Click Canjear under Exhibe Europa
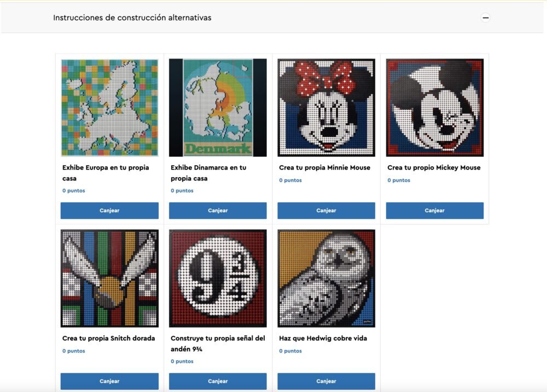Screen dimensions: 547x392 click(109, 210)
